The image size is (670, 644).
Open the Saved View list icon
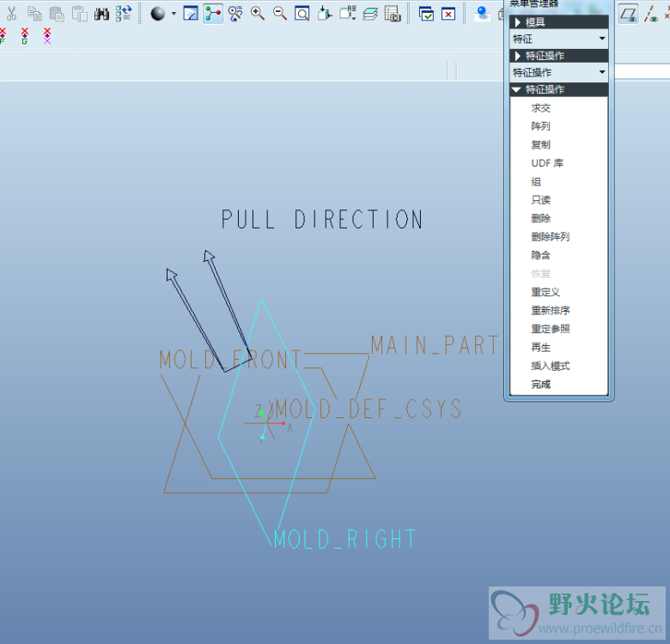[x=348, y=14]
